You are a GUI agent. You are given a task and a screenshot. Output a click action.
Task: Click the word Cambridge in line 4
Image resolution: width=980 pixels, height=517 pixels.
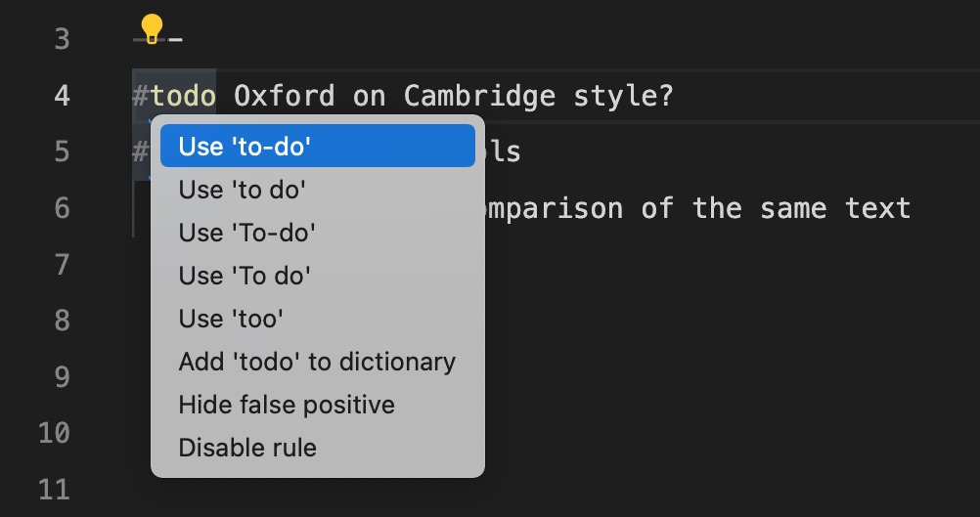tap(479, 96)
